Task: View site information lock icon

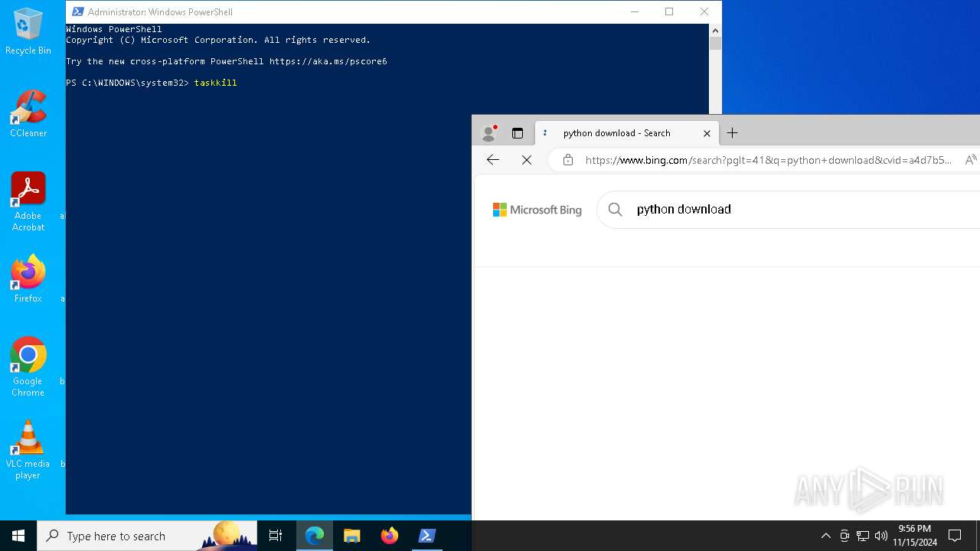Action: point(567,160)
